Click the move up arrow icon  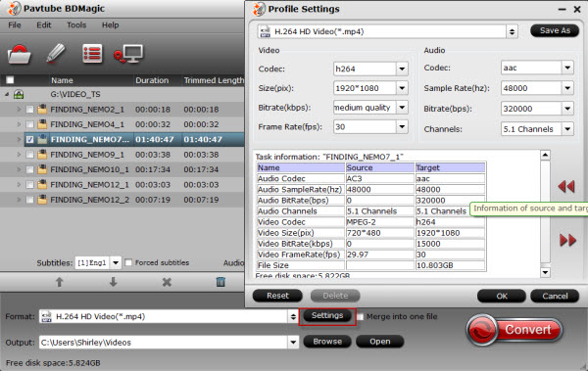[59, 282]
